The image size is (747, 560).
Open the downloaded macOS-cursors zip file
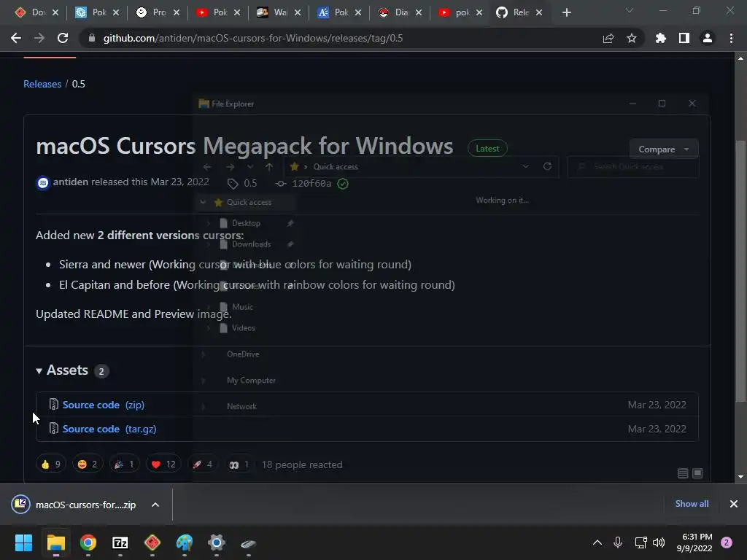point(76,505)
